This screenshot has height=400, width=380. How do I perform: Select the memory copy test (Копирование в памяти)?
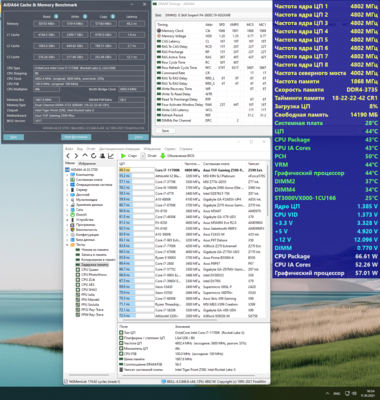[98, 260]
